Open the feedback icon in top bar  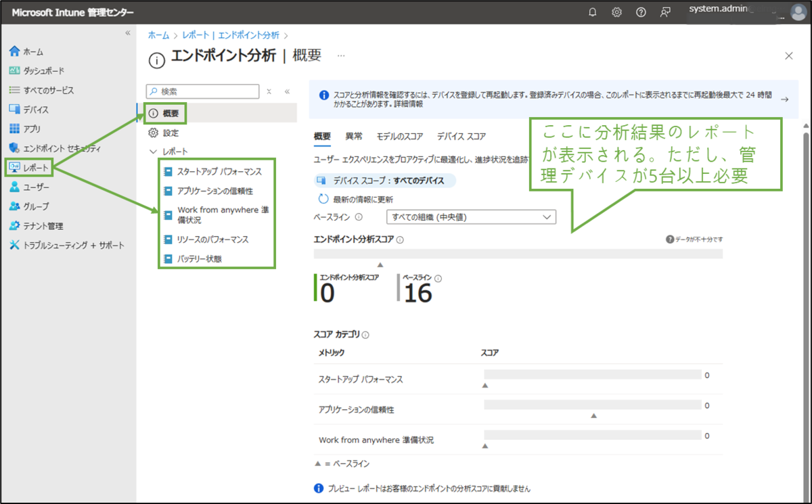[665, 12]
